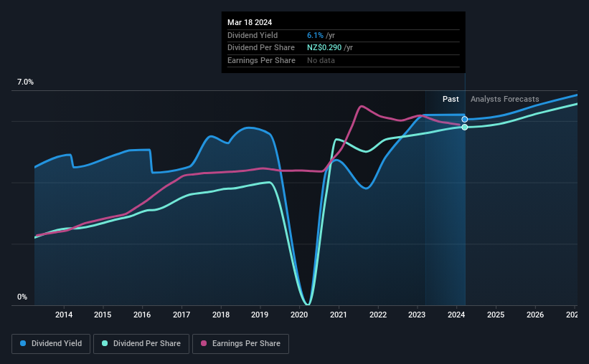This screenshot has height=364, width=589.
Task: Select the Past label on the chart
Action: pos(451,99)
